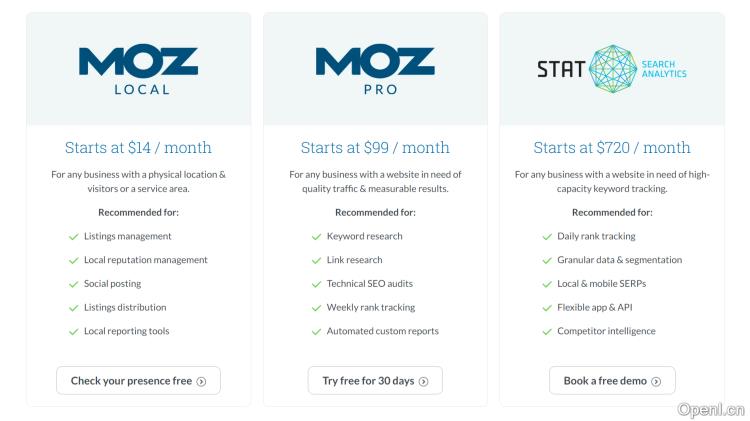Select the Starts at $14 / month heading

138,148
